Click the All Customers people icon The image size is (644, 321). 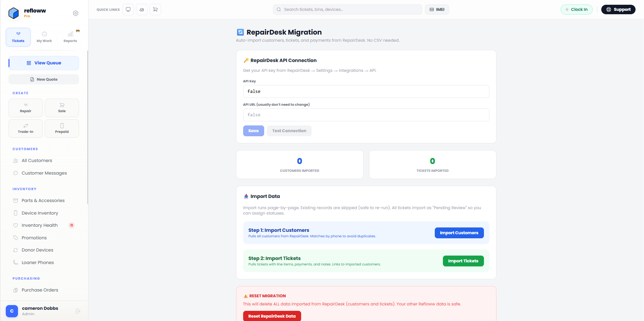16,161
